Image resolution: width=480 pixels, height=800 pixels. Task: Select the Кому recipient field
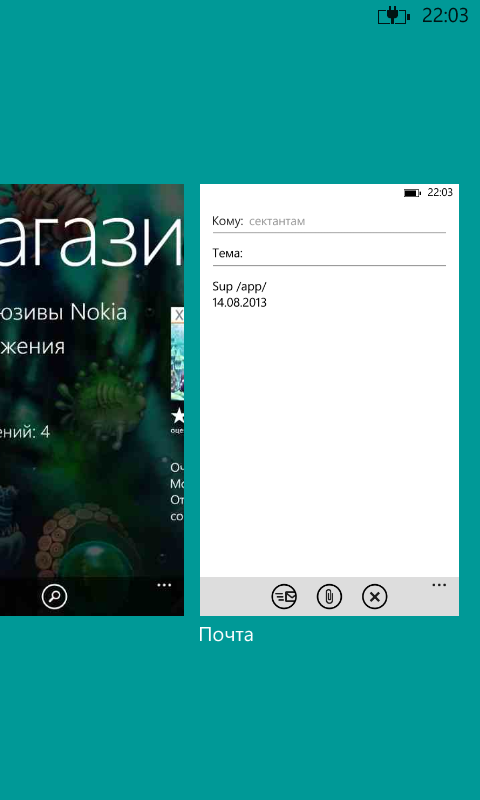click(x=330, y=221)
